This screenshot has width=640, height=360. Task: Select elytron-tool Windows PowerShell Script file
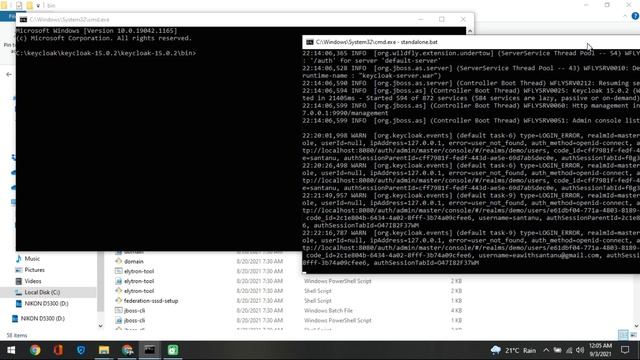click(x=139, y=281)
